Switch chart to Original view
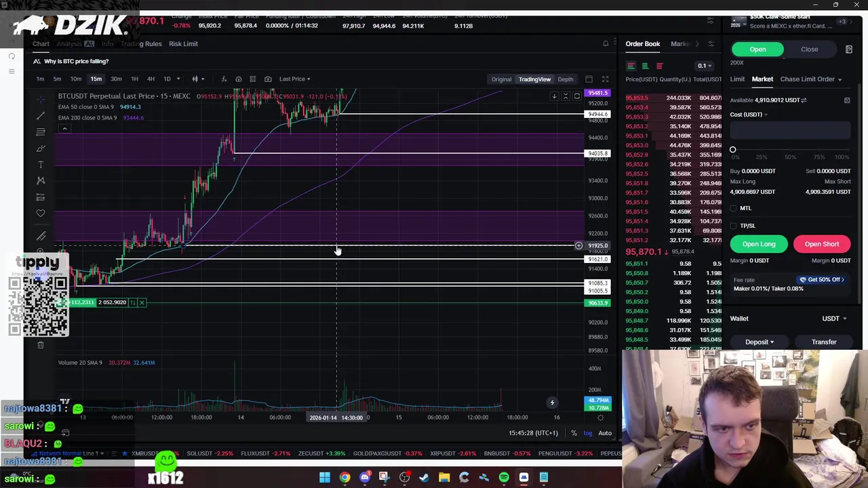 tap(501, 79)
